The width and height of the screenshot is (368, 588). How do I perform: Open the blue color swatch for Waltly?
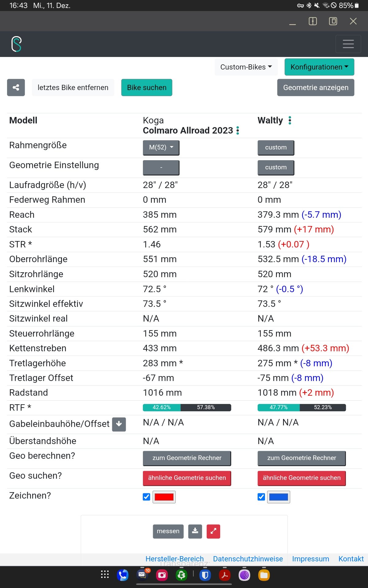click(278, 497)
